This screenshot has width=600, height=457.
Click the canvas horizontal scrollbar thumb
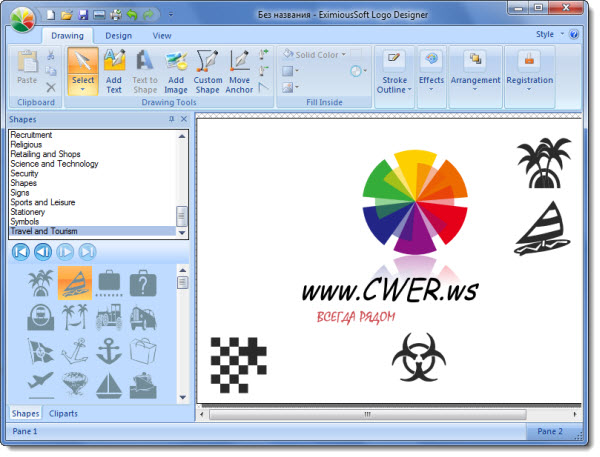coord(368,414)
